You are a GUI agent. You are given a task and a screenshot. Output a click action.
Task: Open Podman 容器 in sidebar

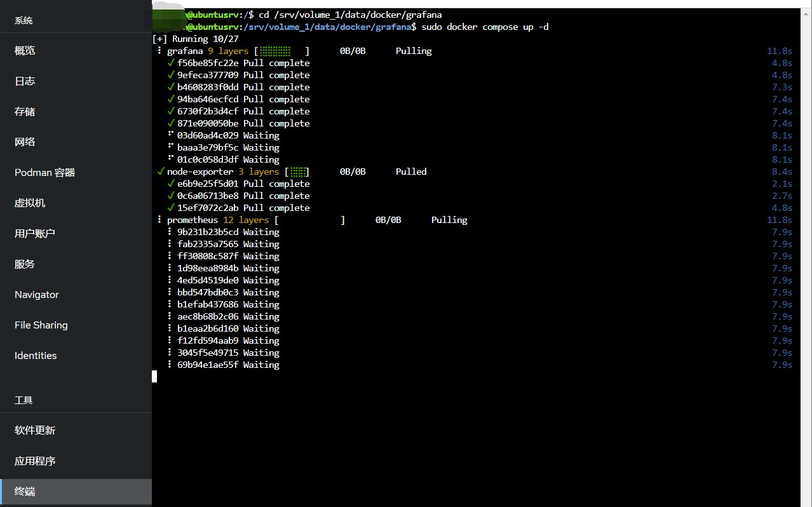(44, 173)
